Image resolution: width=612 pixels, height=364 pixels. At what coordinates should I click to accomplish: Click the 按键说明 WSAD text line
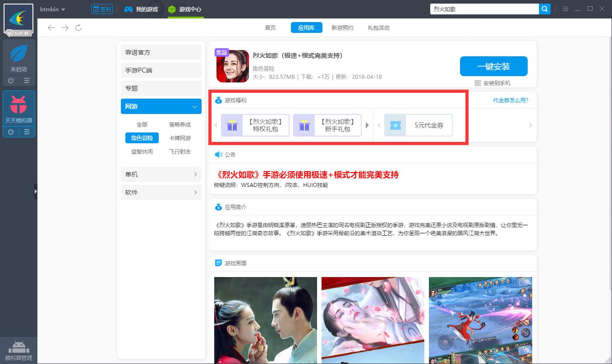[x=271, y=185]
